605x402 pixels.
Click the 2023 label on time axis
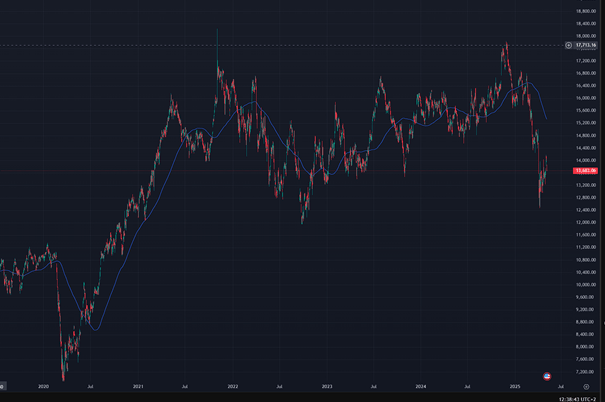[327, 386]
